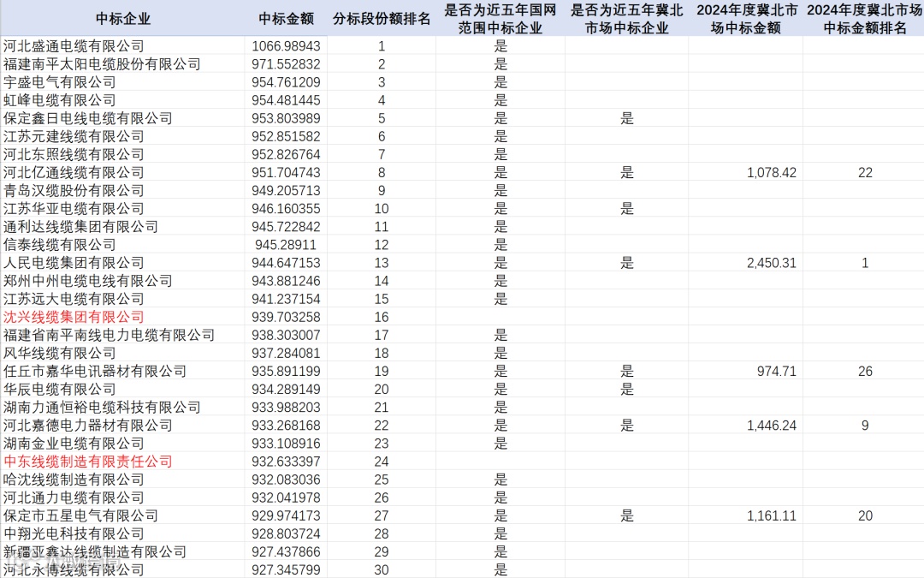Viewport: 924px width, 578px height.
Task: Click amount cell 939.703258
Action: point(286,317)
